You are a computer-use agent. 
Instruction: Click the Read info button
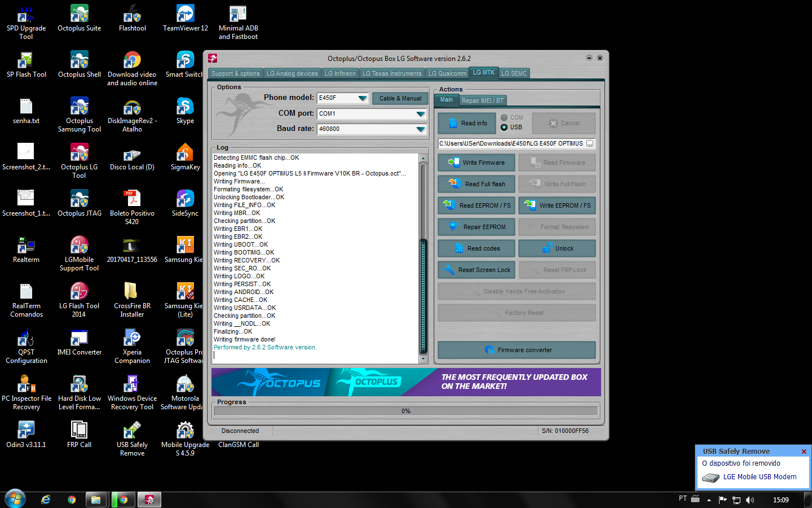[x=467, y=123]
